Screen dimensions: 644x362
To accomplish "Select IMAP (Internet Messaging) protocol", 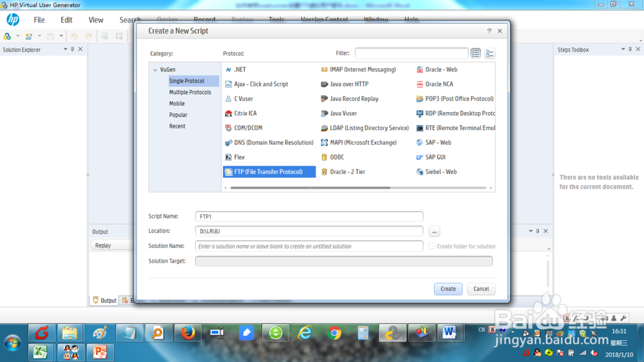I will coord(358,70).
